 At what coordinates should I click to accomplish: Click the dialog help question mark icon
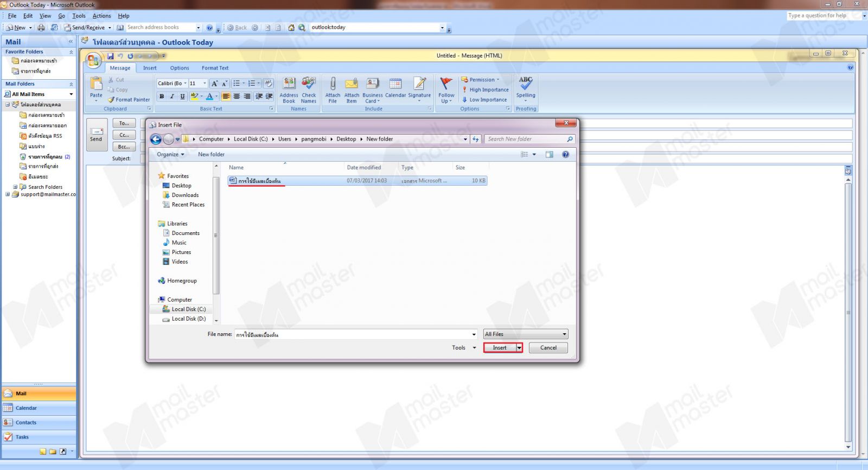point(566,155)
